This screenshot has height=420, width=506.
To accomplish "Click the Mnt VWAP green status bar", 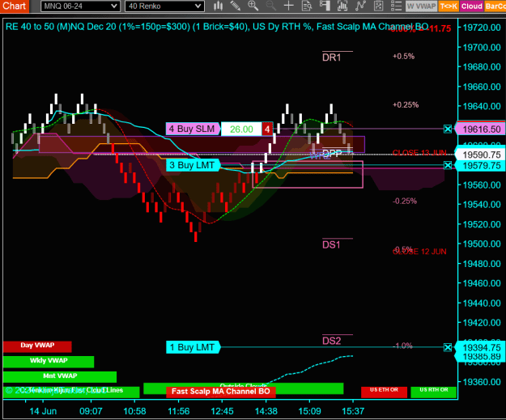I will point(60,377).
